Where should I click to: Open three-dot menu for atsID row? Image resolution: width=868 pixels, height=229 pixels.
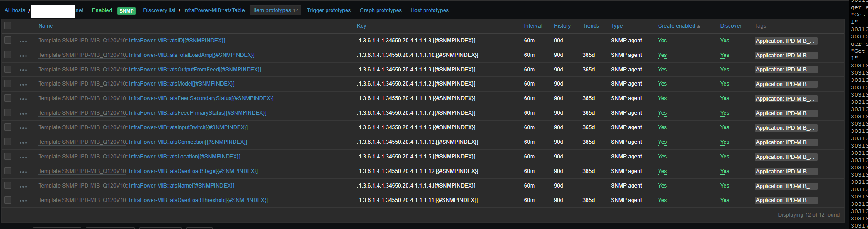coord(23,41)
